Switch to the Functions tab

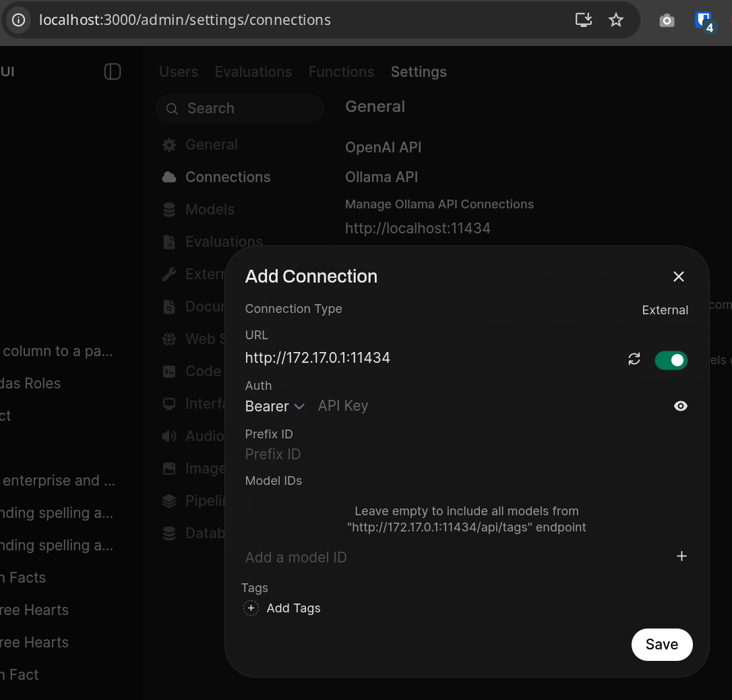341,72
